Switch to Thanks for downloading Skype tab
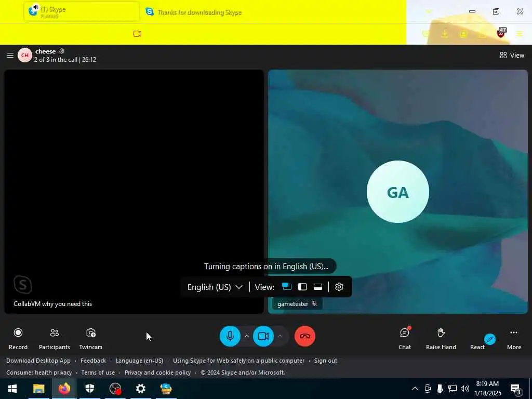The image size is (532, 399). pos(199,12)
